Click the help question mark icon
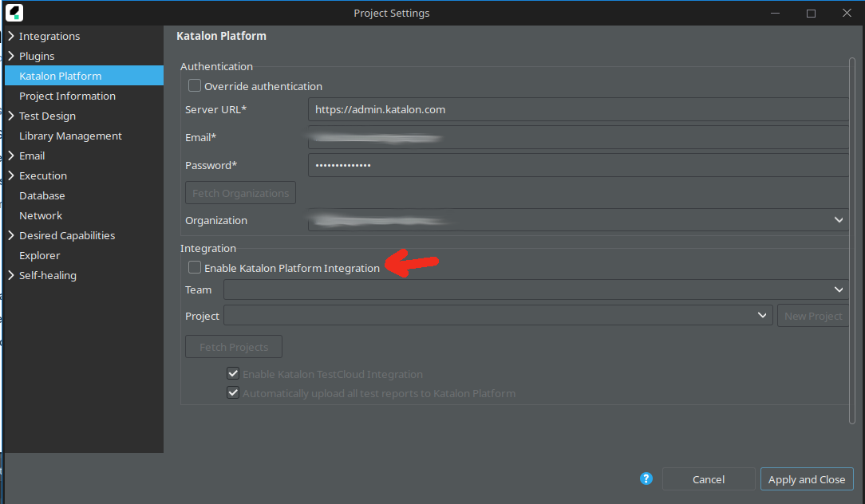The image size is (865, 504). 646,478
